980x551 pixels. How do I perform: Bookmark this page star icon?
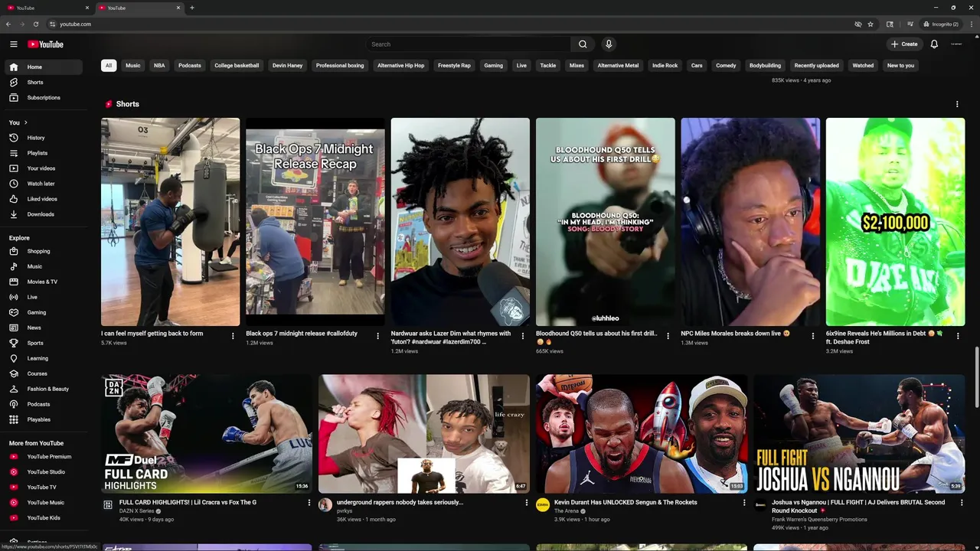click(x=871, y=24)
